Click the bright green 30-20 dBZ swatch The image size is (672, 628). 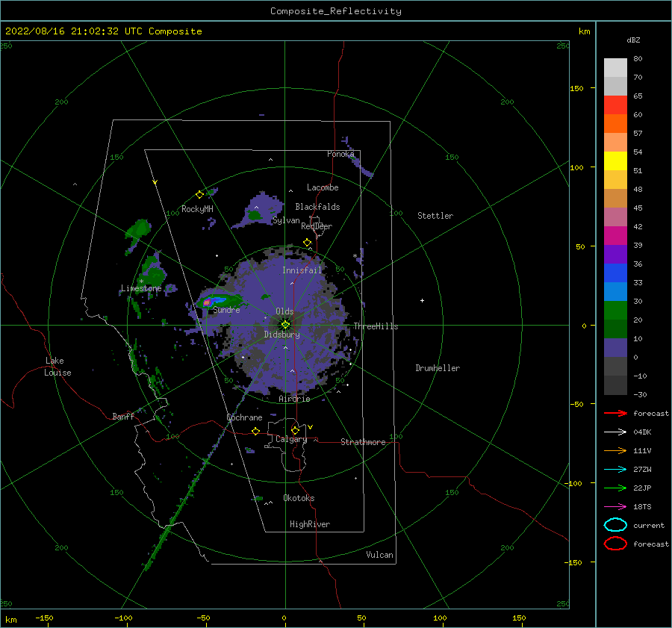coord(615,311)
